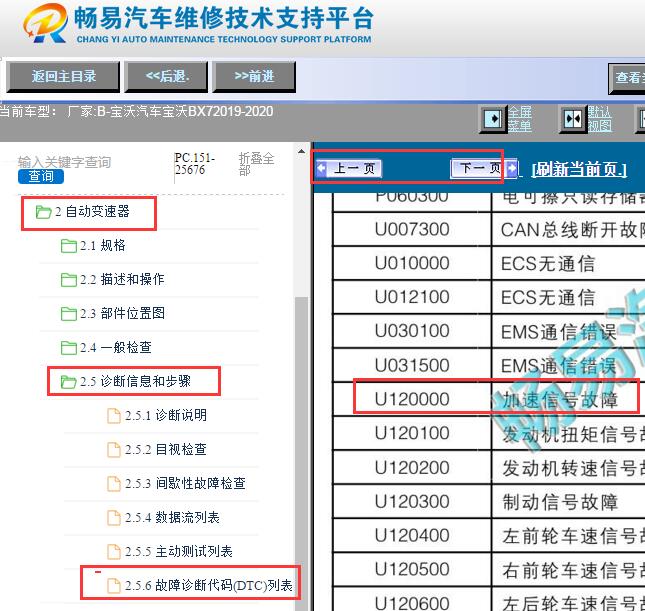Click 加速信号故障 description cell
Screen dimensions: 645x611
(568, 399)
